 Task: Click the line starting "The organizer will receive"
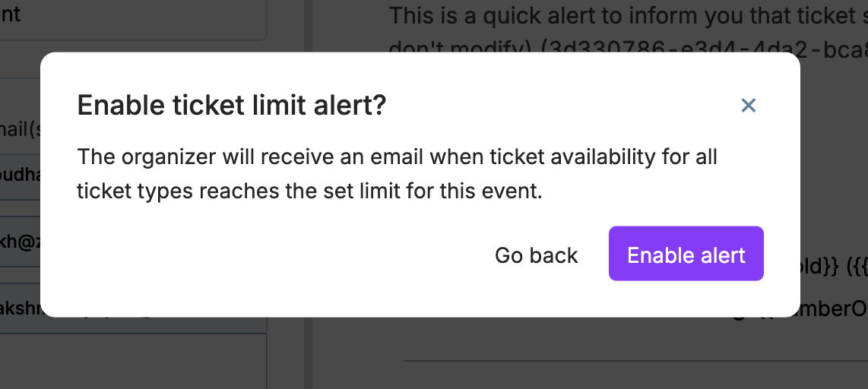[397, 158]
